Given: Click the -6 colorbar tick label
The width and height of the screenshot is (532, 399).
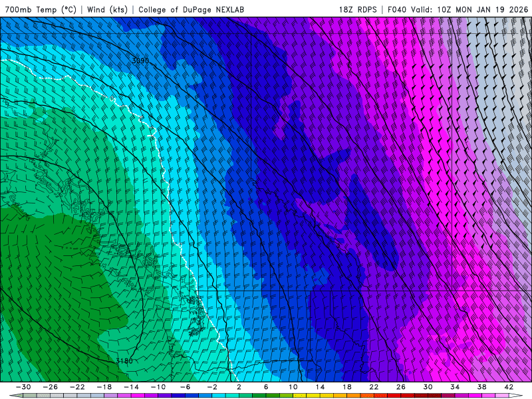Looking at the screenshot, I should pos(185,387).
